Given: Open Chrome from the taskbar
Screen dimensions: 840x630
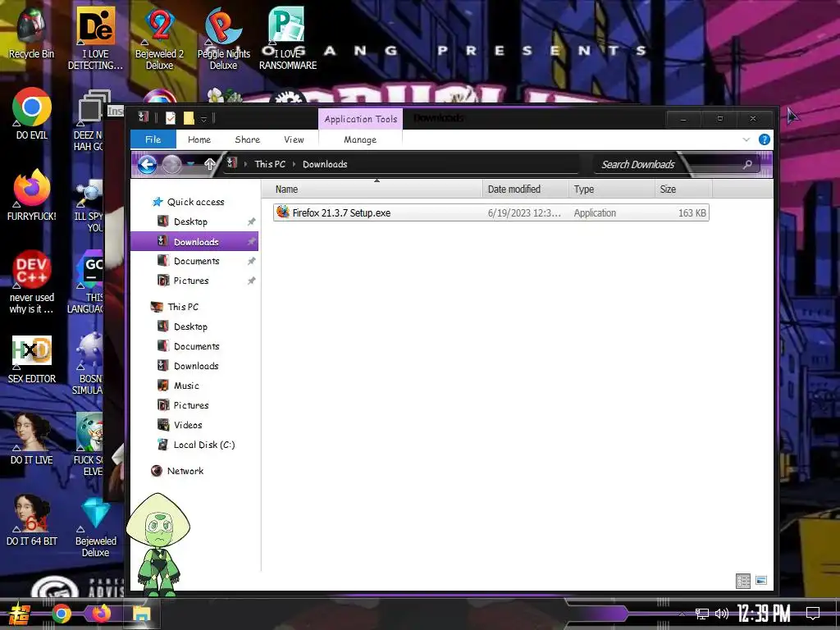Looking at the screenshot, I should [x=61, y=614].
